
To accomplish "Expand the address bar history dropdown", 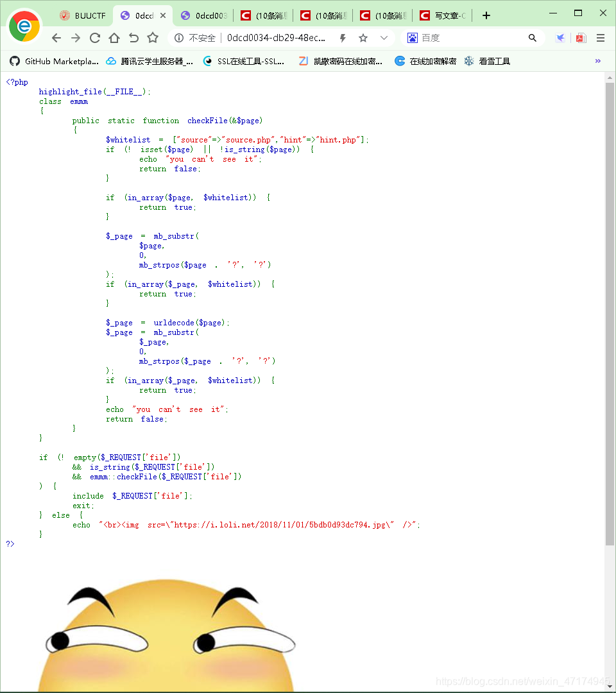I will pos(384,38).
